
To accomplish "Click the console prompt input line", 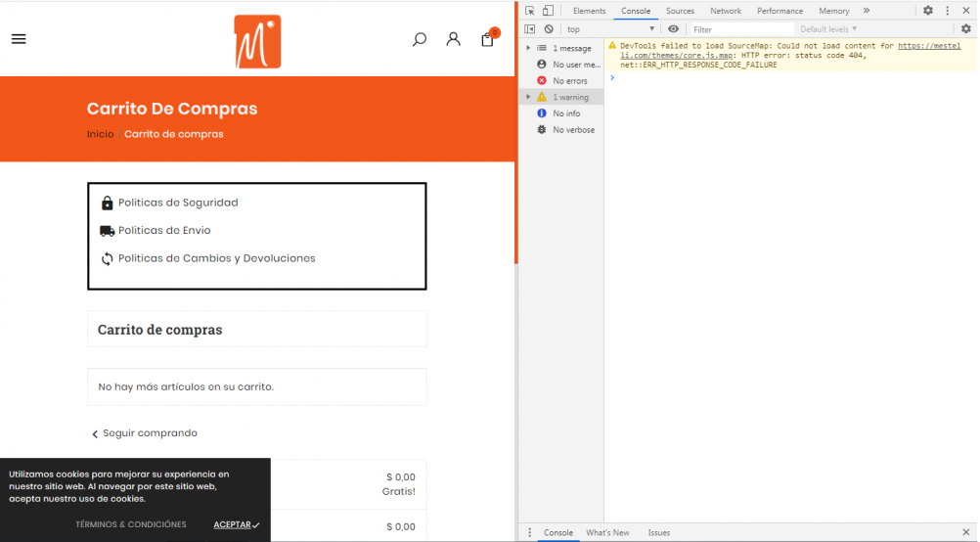I will (790, 78).
